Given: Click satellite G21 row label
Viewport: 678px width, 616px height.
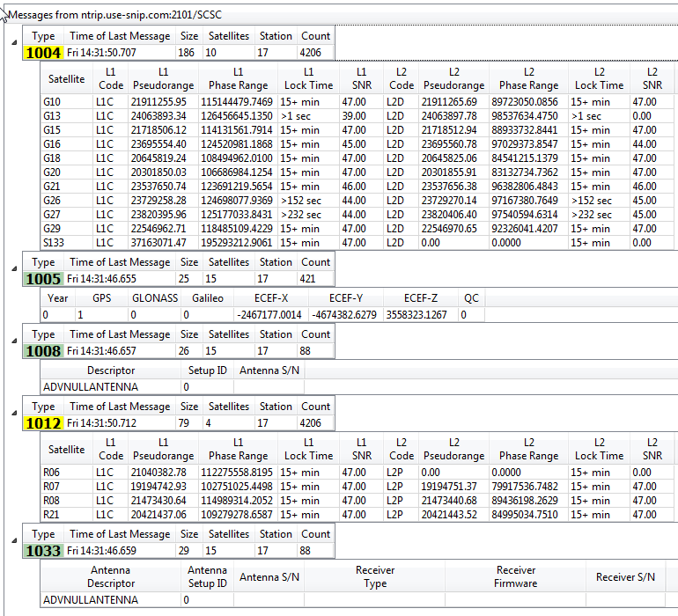Looking at the screenshot, I should 52,187.
